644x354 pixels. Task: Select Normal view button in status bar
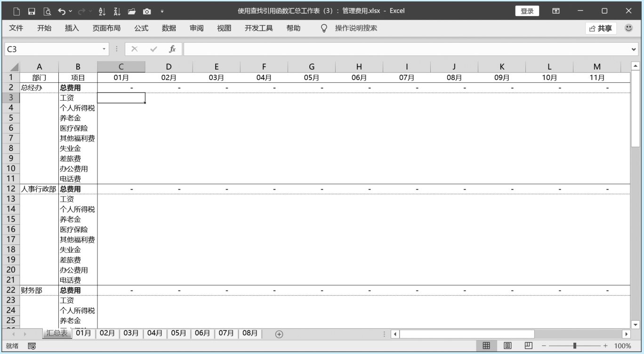click(x=486, y=346)
